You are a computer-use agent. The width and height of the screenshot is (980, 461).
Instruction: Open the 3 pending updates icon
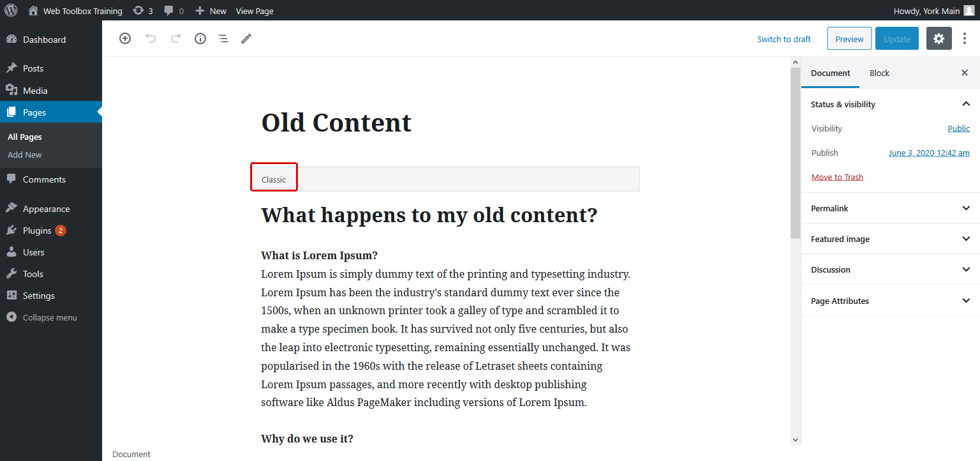click(x=143, y=11)
